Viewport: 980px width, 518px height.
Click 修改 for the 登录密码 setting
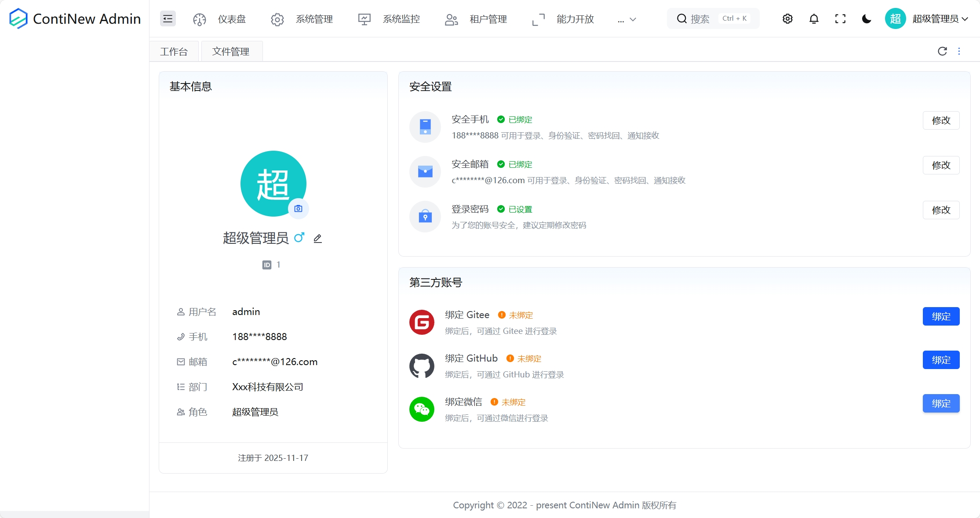tap(941, 210)
